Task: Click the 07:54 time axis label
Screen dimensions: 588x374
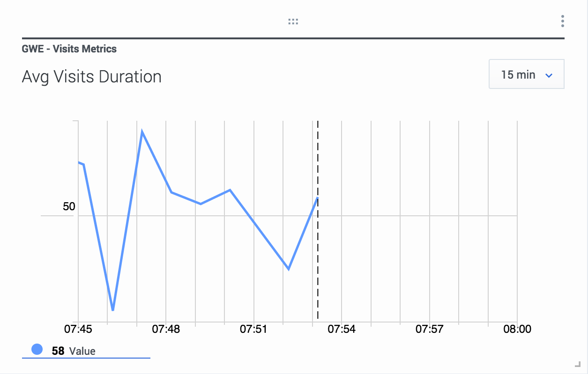Action: pos(342,330)
